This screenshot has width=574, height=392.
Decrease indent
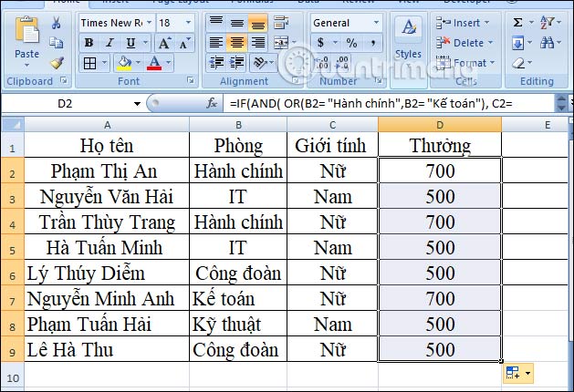[x=216, y=63]
